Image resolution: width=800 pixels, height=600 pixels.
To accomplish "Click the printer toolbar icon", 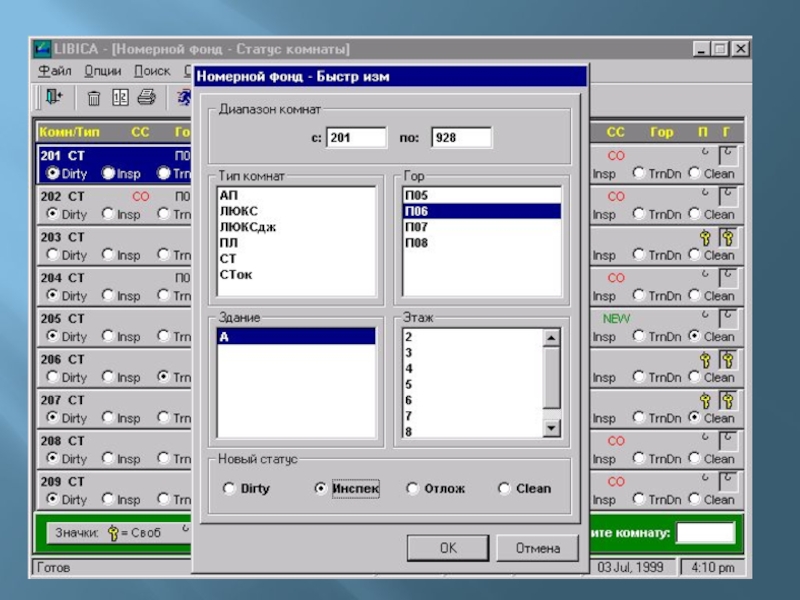I will (x=146, y=97).
